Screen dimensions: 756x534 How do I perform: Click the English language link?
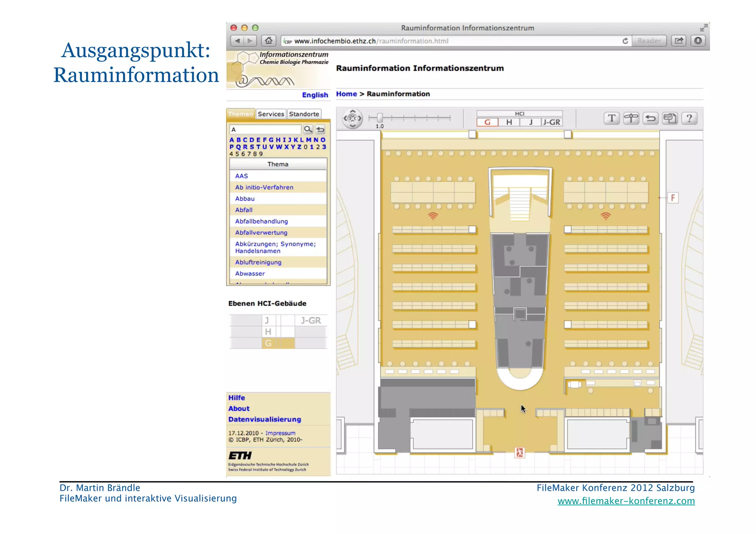tap(315, 95)
